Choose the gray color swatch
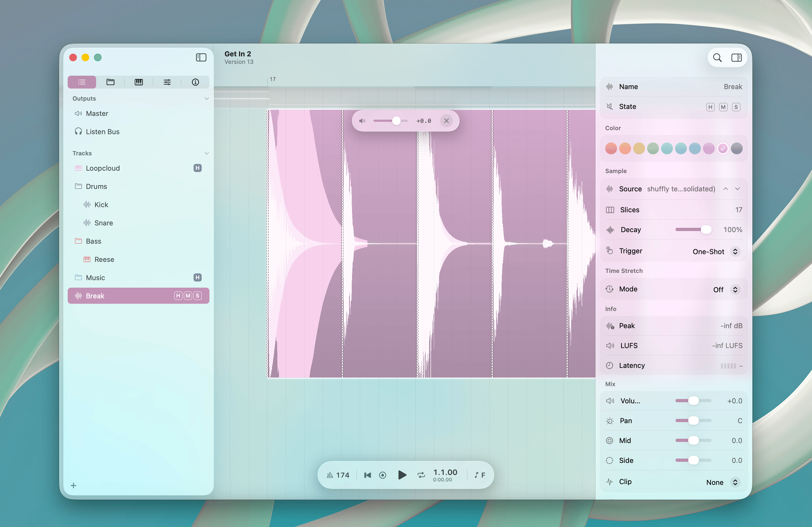812x527 pixels. click(x=737, y=149)
